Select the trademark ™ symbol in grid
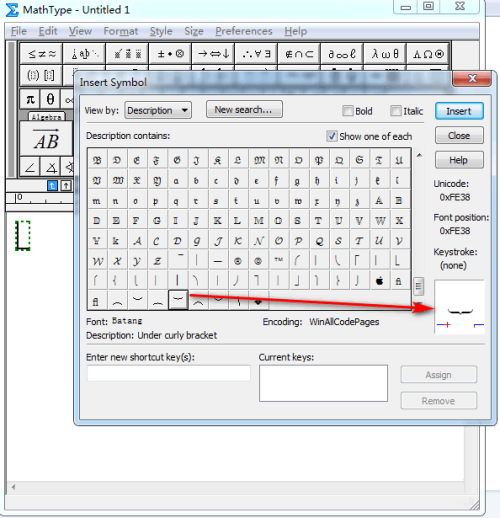500x518 pixels. pyautogui.click(x=279, y=261)
